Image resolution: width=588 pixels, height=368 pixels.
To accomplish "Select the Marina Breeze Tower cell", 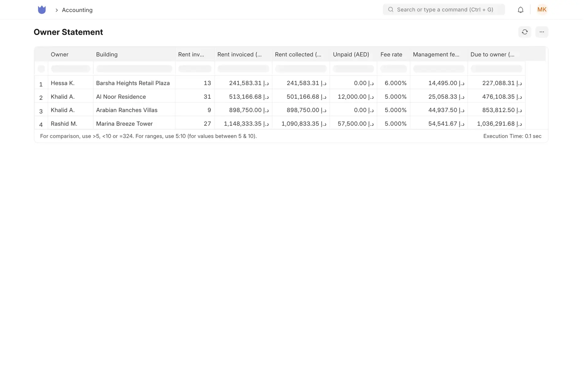I will [134, 124].
